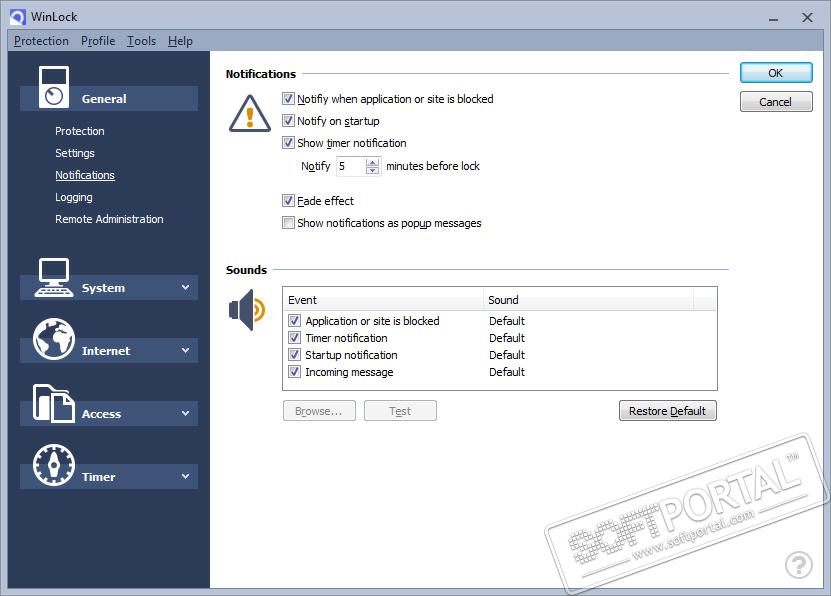The image size is (831, 596).
Task: Click Default sound for Application or site blocked
Action: click(x=507, y=321)
